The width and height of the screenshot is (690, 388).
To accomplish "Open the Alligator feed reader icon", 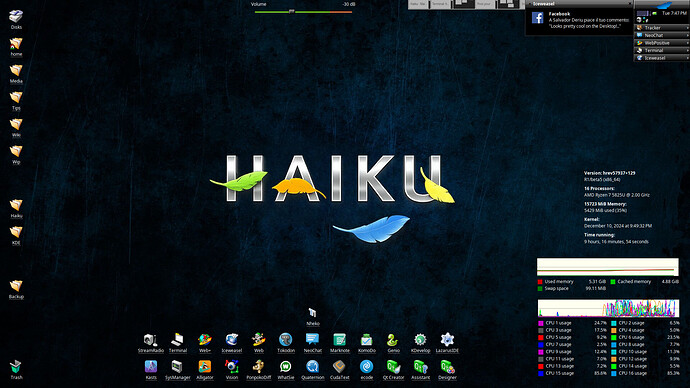I will tap(205, 366).
